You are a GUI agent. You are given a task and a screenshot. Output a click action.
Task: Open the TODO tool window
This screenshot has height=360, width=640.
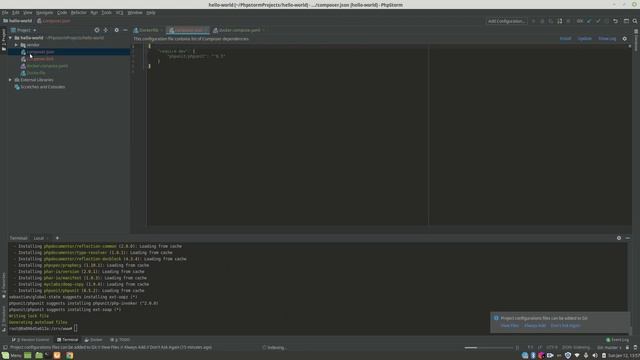tap(120, 340)
